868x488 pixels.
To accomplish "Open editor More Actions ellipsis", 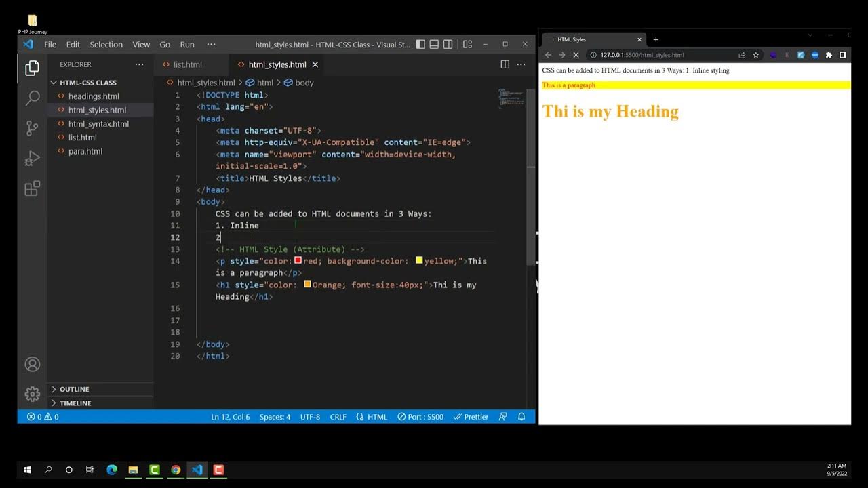I will click(x=521, y=64).
